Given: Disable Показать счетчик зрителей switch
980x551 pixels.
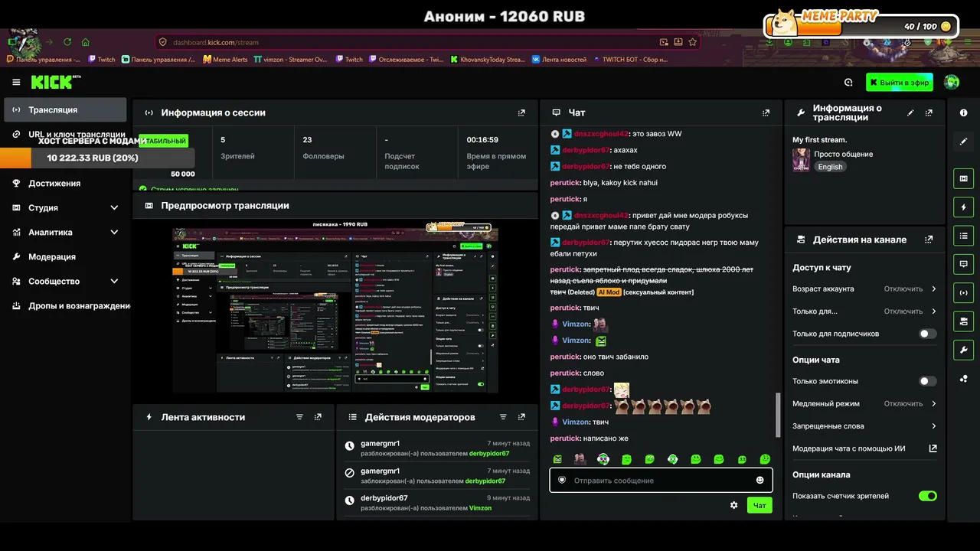Looking at the screenshot, I should click(x=927, y=496).
